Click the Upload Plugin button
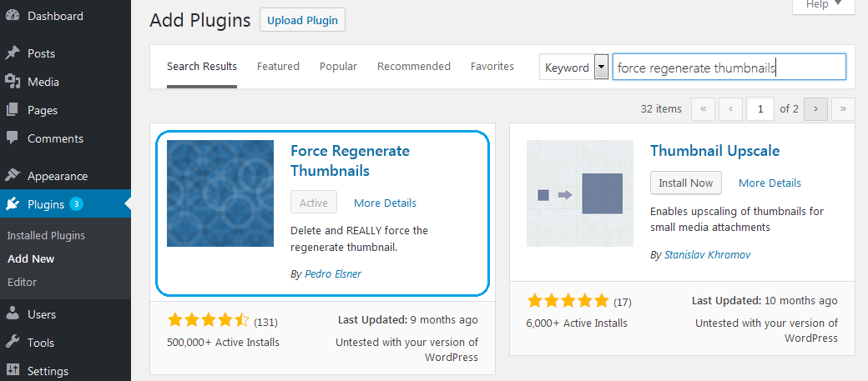The height and width of the screenshot is (381, 868). coord(302,20)
